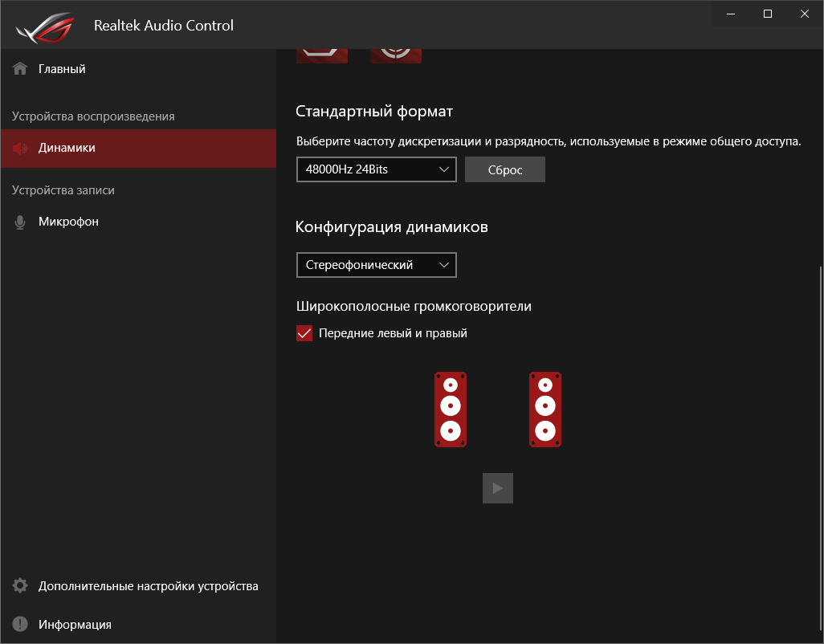Click the right speaker illustration
Image resolution: width=824 pixels, height=644 pixels.
click(545, 410)
